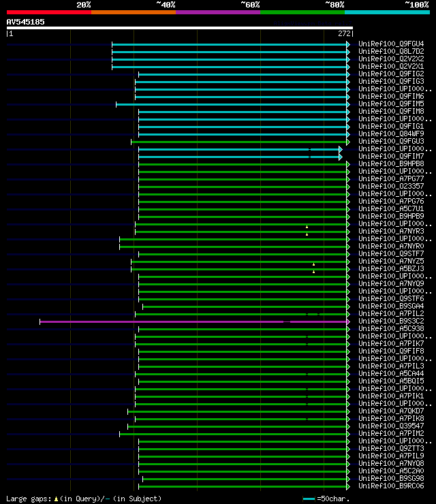
Task: Select UniRef100_Q84WF9 hit
Action: [x=391, y=133]
